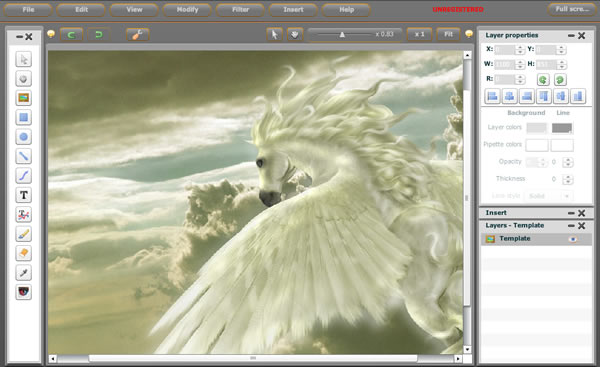Image resolution: width=600 pixels, height=367 pixels.
Task: Click the Layer colors background swatch
Action: [x=537, y=128]
